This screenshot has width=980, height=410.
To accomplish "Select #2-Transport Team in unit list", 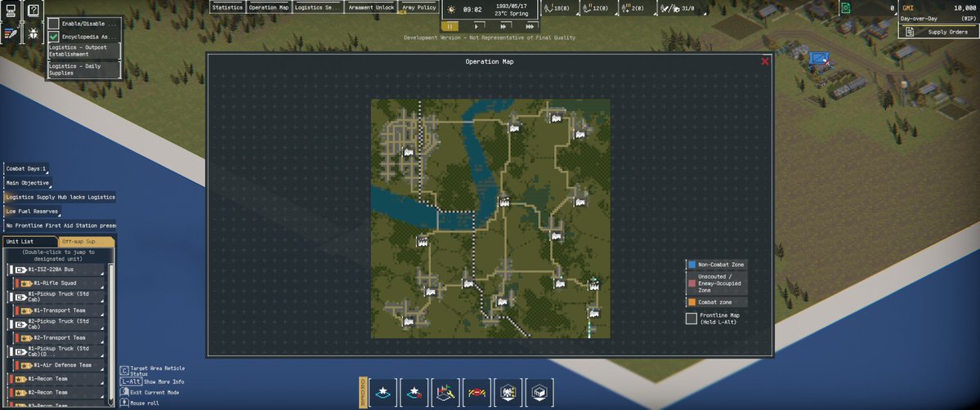I will click(60, 337).
